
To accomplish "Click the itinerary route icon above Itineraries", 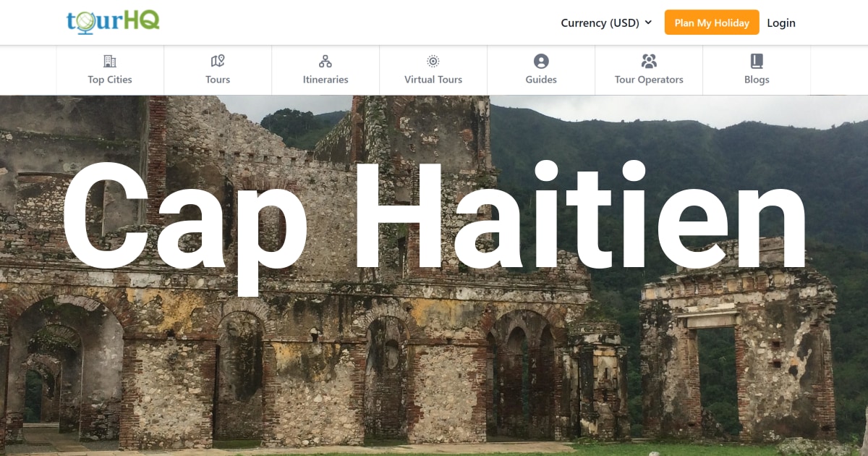I will click(325, 62).
